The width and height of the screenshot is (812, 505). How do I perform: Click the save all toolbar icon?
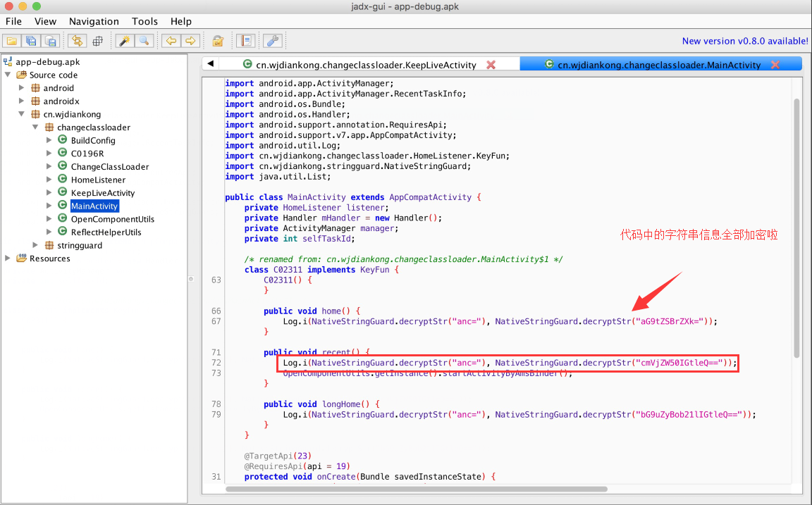pyautogui.click(x=32, y=41)
